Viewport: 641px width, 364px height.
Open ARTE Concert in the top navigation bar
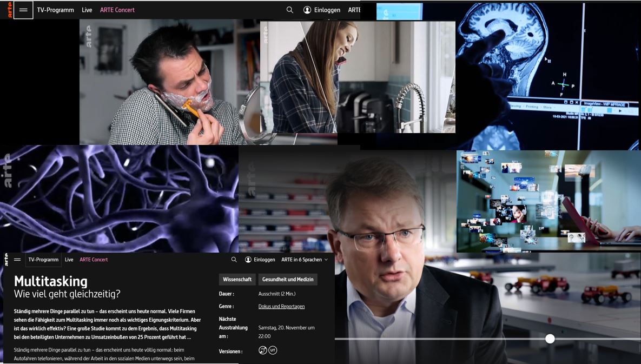pyautogui.click(x=117, y=10)
